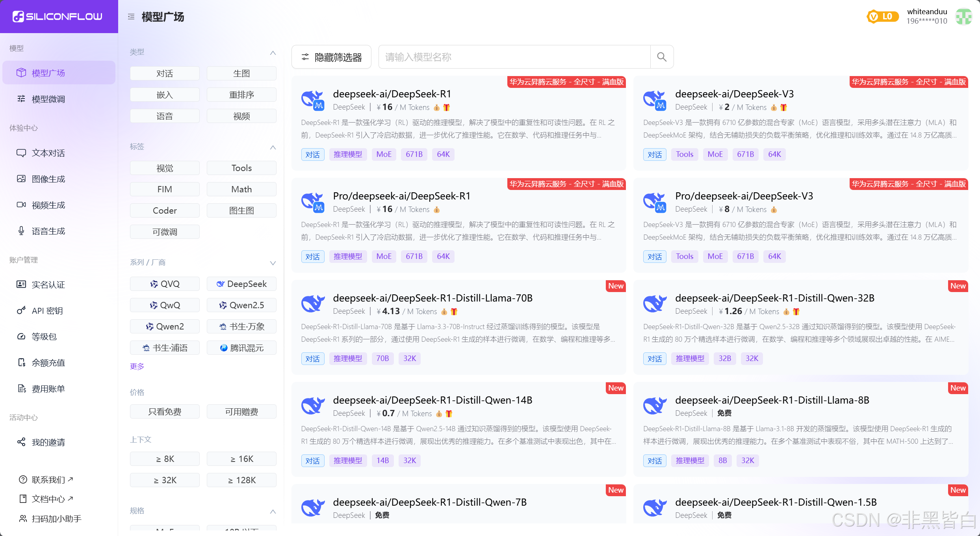Enable the Tools tag filter
Screen dimensions: 980x536
coord(241,168)
